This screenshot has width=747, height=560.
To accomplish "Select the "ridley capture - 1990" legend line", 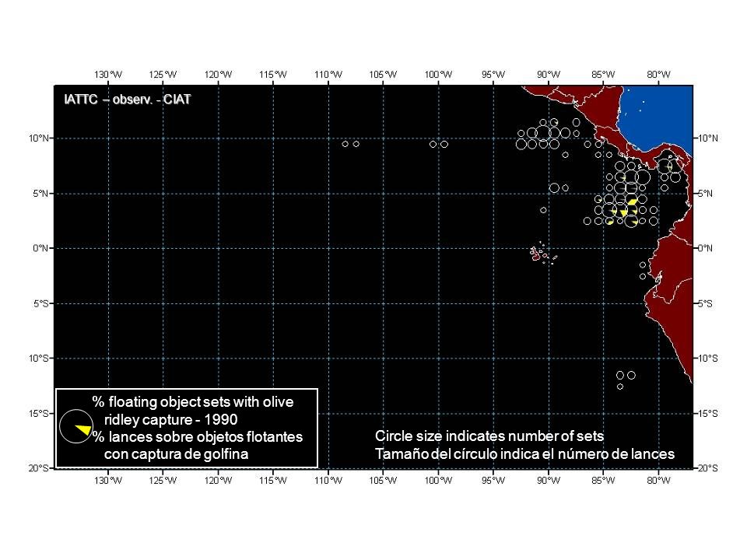I will pos(170,419).
